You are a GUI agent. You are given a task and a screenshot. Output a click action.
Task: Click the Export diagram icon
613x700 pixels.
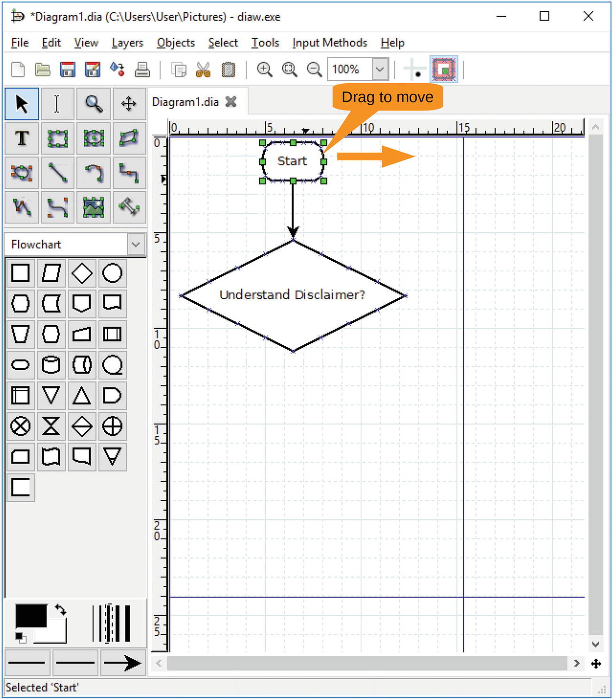117,70
